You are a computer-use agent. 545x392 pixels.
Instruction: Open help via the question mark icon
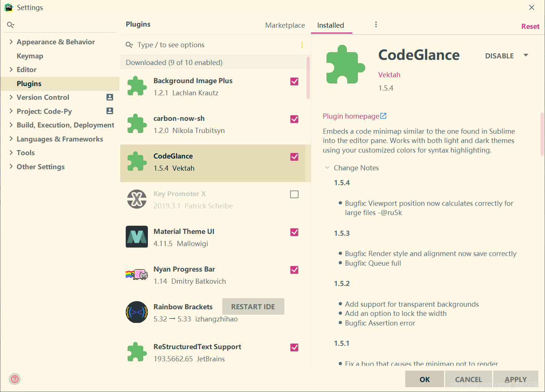[15, 379]
